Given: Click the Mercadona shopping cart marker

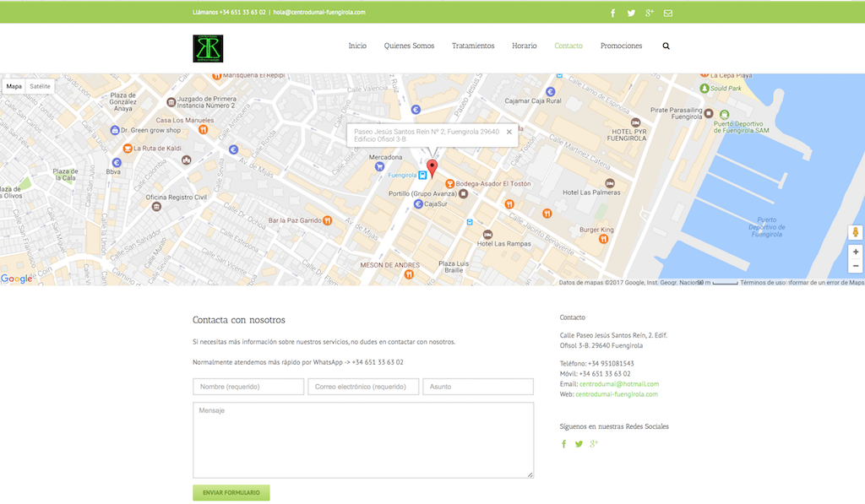Looking at the screenshot, I should click(379, 166).
